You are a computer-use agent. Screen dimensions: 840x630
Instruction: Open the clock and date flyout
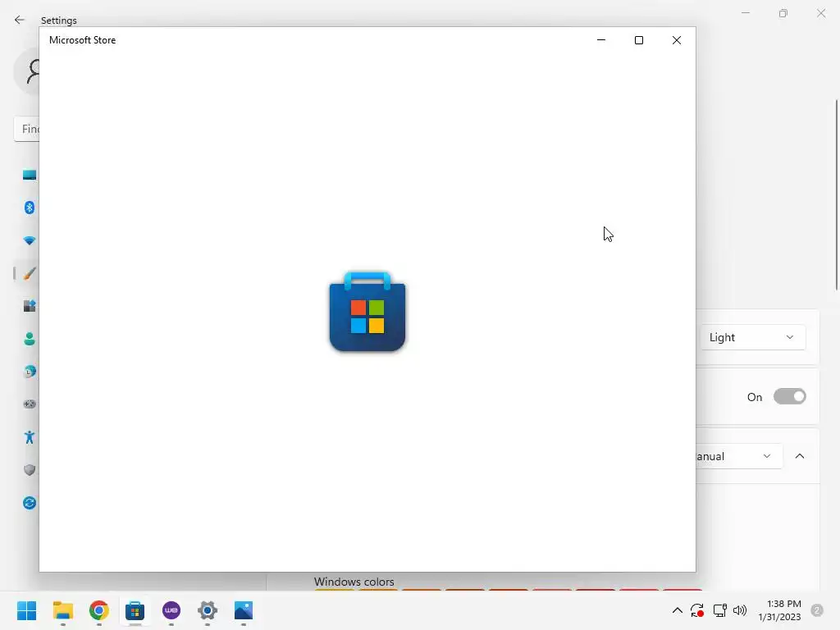pos(779,610)
